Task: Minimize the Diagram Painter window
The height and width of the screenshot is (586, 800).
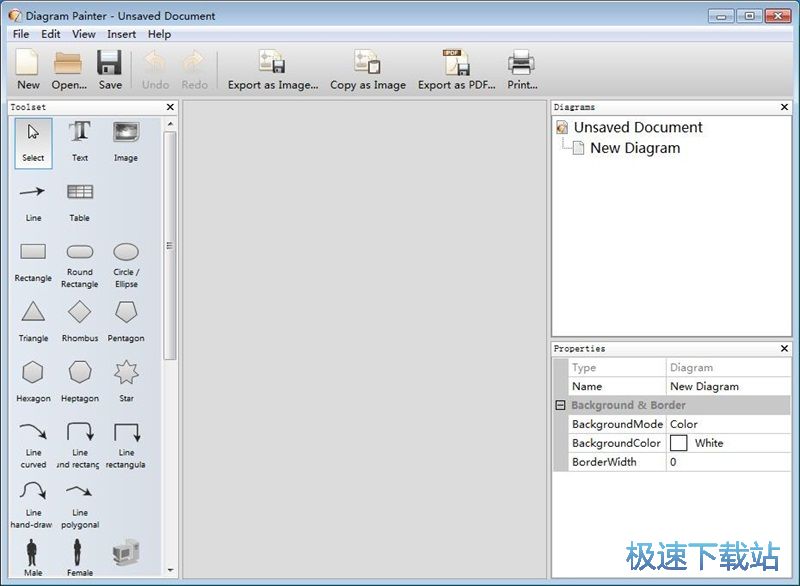Action: coord(721,16)
